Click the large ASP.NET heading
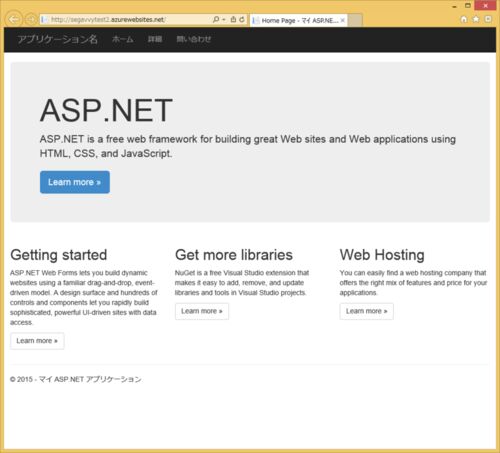The height and width of the screenshot is (453, 500). pos(106,110)
